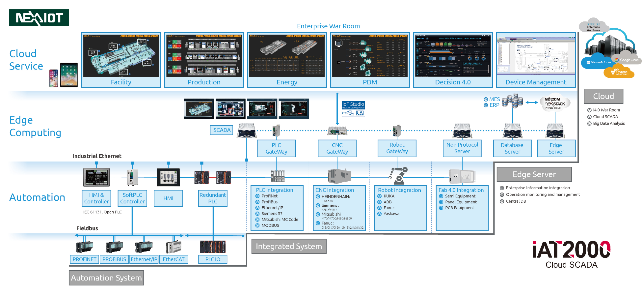Select the Database Server box
Screen dimensions: 644x296
(x=512, y=148)
